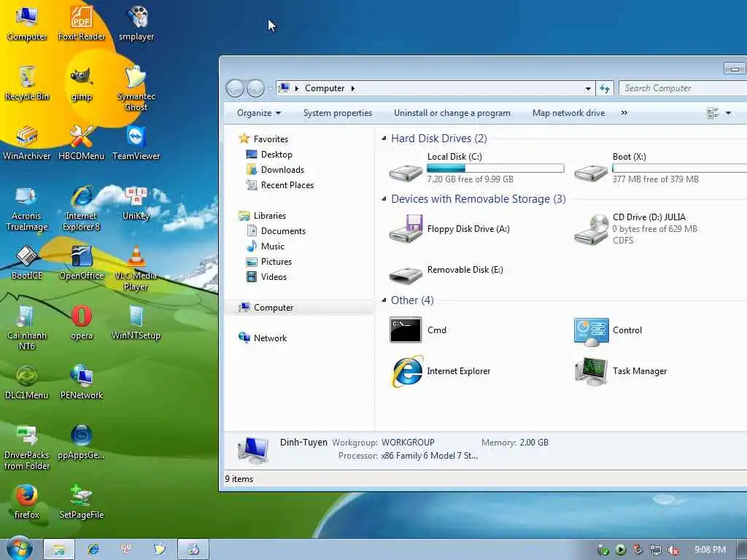Select Boot (X:) drive
The width and height of the screenshot is (747, 560).
point(659,168)
